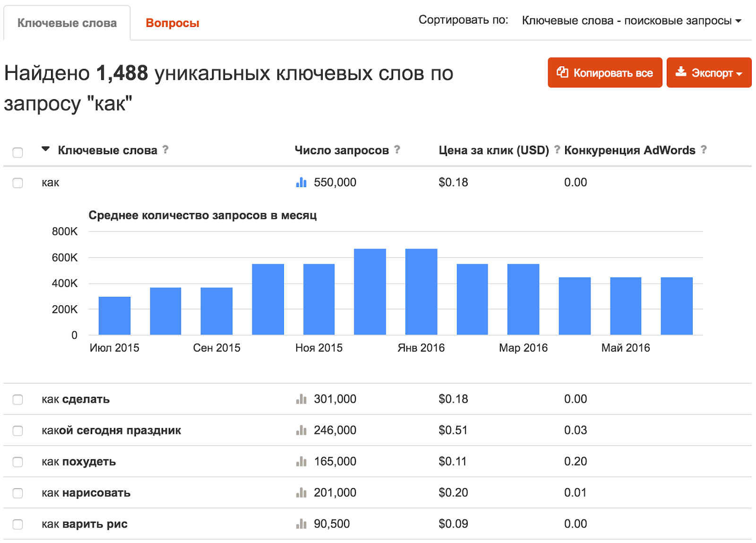Select the "Ключевые слова" tab
Image resolution: width=756 pixels, height=543 pixels.
tap(67, 23)
